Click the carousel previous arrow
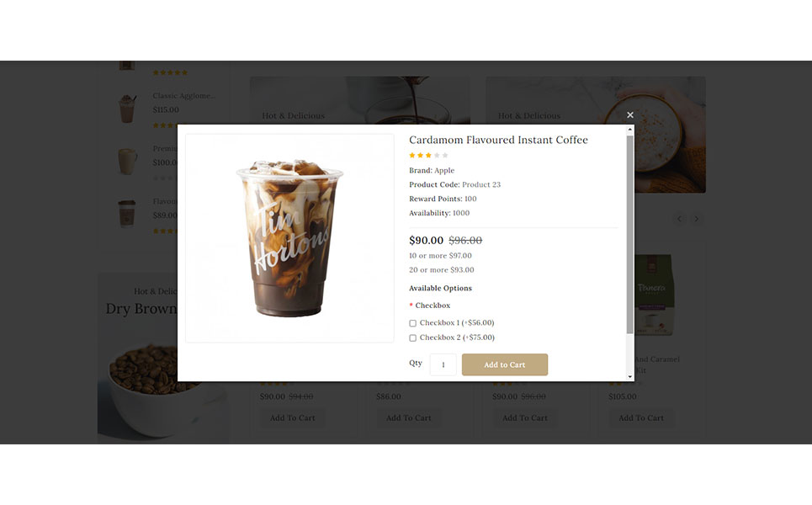The height and width of the screenshot is (505, 812). (x=679, y=219)
